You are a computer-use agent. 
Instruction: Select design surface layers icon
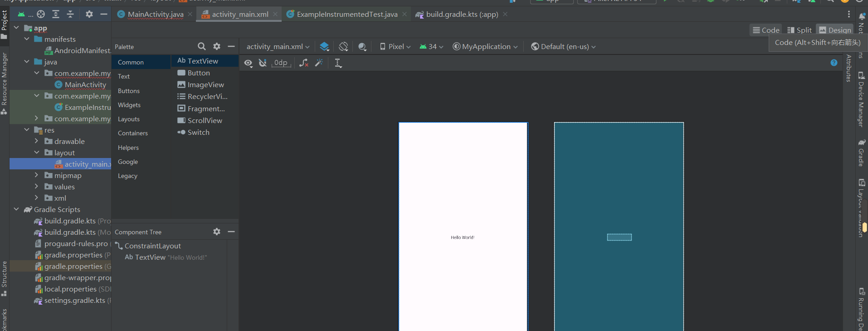tap(324, 46)
